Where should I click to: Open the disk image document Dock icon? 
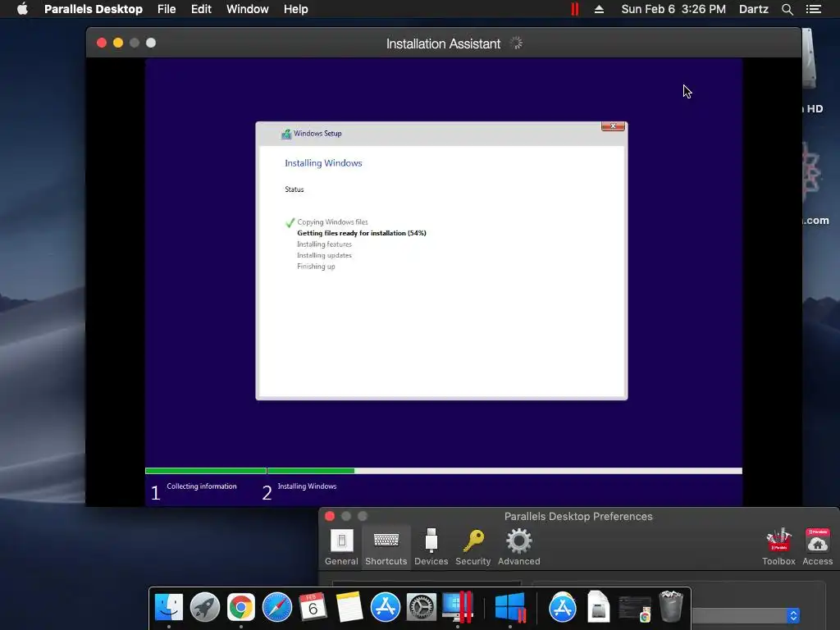pos(598,607)
